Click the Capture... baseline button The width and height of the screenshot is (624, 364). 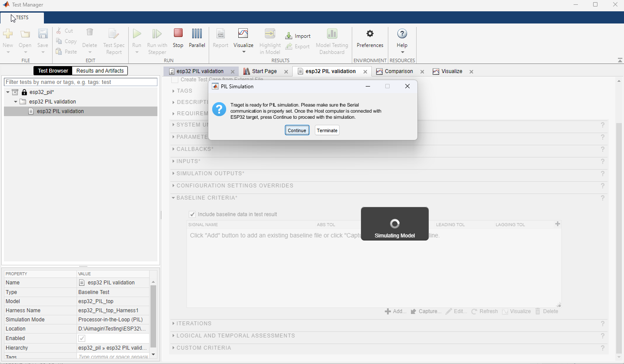coord(426,311)
